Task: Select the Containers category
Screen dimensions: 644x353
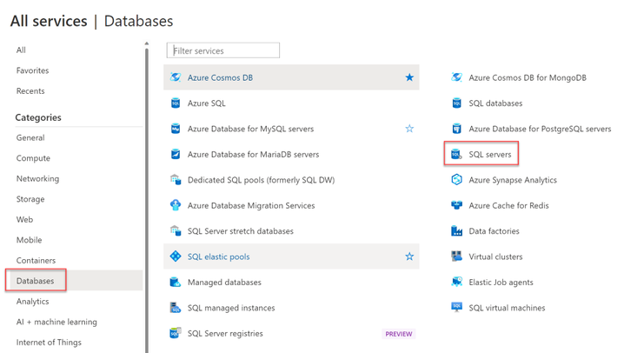Action: pos(36,261)
